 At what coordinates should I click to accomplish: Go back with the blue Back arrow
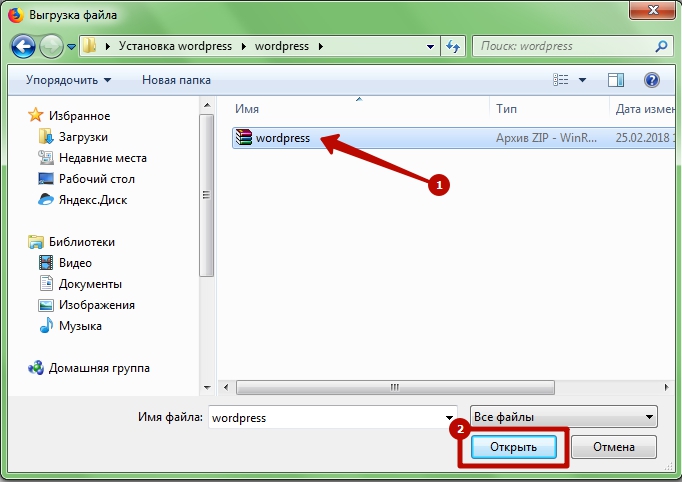(x=23, y=46)
